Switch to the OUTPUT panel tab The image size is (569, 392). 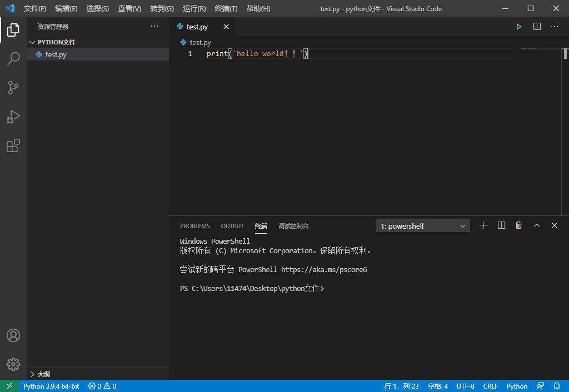(232, 226)
